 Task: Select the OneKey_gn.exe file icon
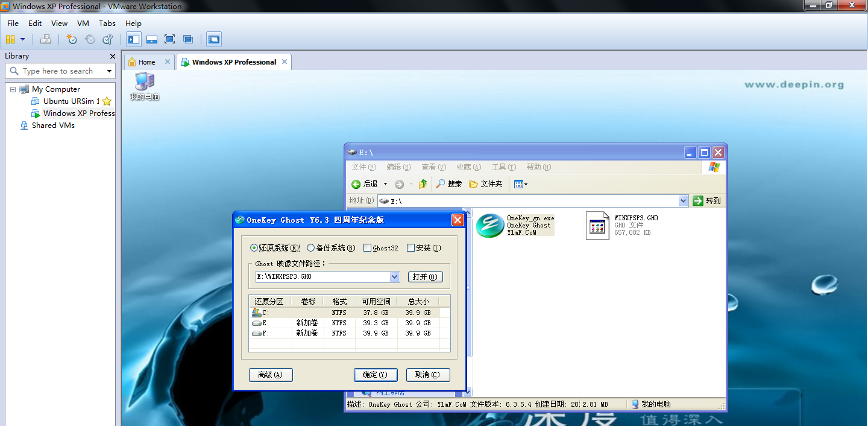tap(490, 225)
